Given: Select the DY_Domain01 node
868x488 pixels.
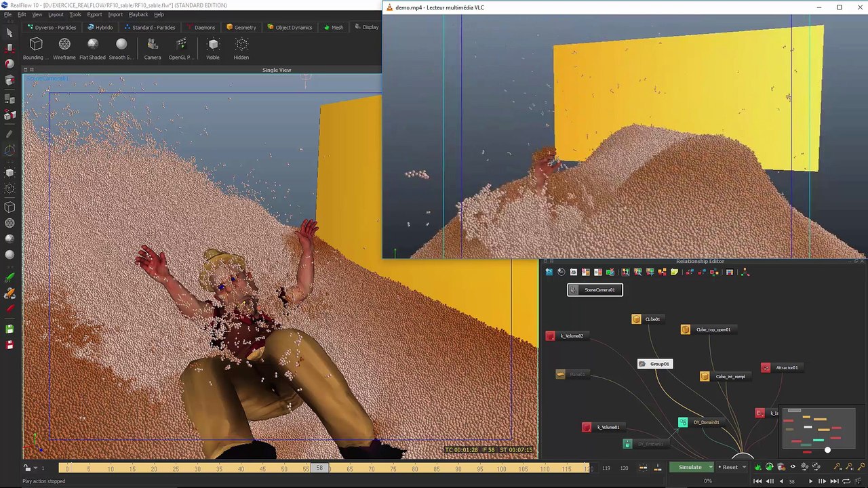Looking at the screenshot, I should tap(700, 422).
